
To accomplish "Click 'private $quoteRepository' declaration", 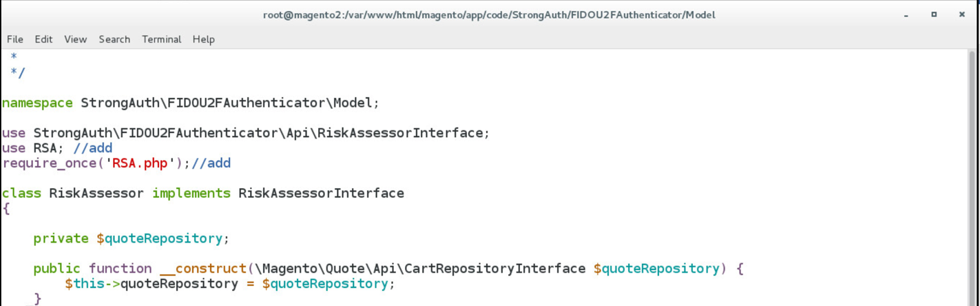I will click(131, 238).
